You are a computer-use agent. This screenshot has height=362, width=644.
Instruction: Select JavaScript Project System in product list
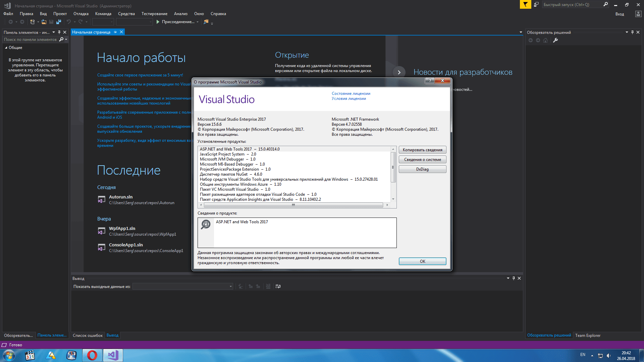coord(228,154)
